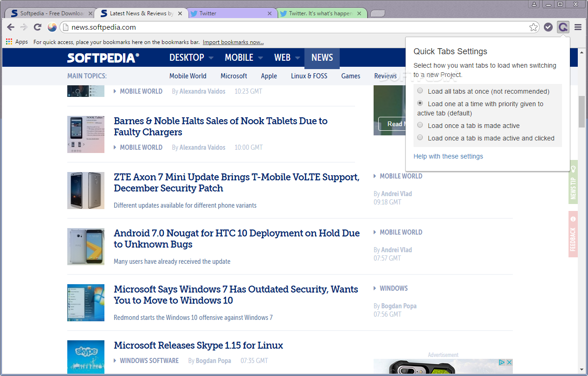Open Mobile World category beside ZTE Axon article
Image resolution: width=588 pixels, height=376 pixels.
click(401, 176)
